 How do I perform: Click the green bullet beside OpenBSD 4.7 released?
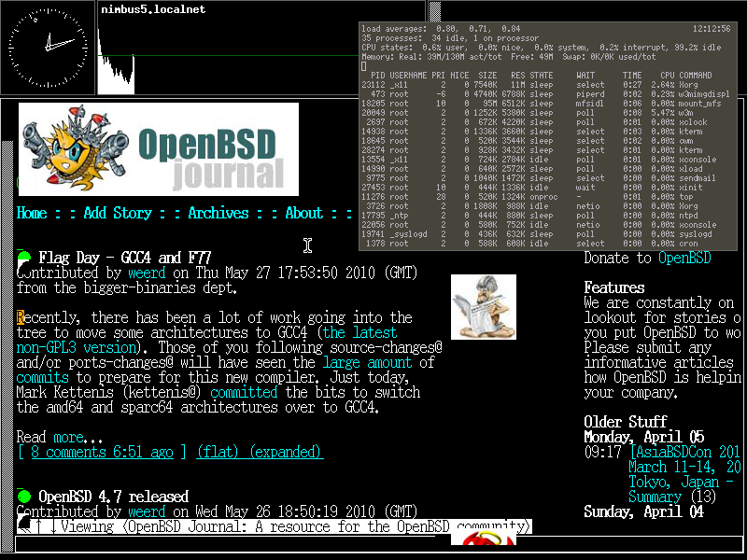24,497
